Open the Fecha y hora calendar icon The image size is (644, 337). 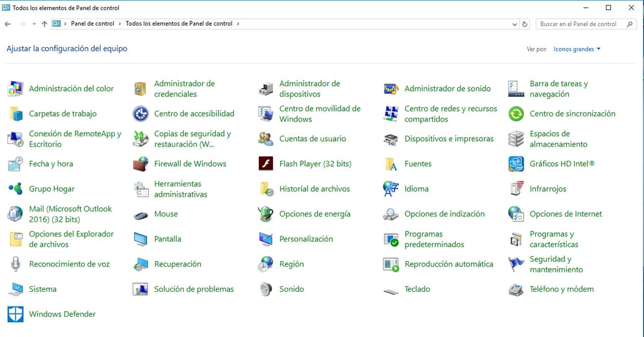[16, 164]
